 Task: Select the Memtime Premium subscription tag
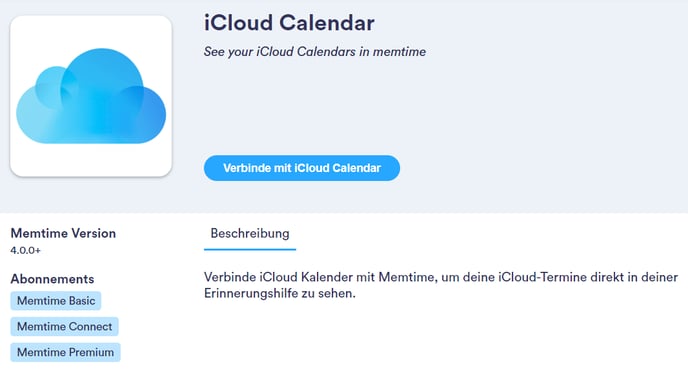(x=65, y=353)
